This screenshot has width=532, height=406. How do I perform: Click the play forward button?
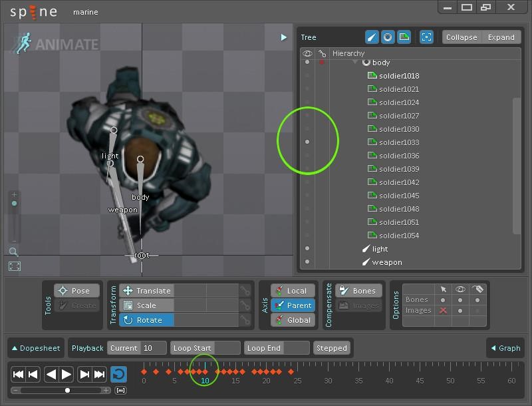click(x=66, y=375)
